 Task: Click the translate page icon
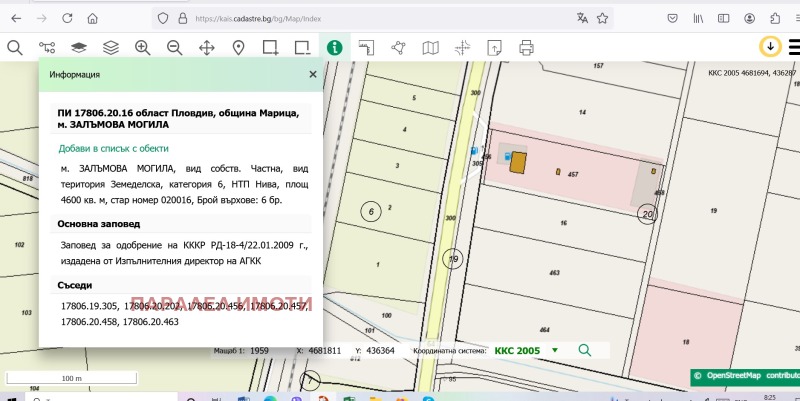pyautogui.click(x=582, y=18)
